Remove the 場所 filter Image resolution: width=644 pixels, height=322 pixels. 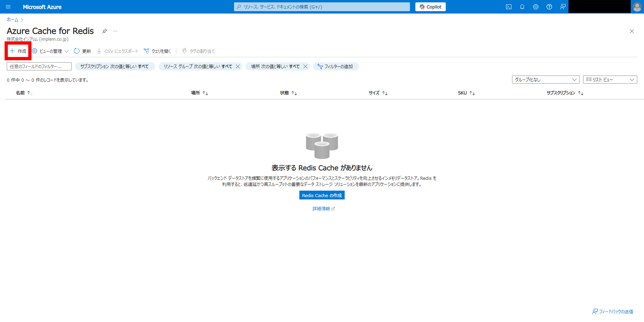coord(305,66)
